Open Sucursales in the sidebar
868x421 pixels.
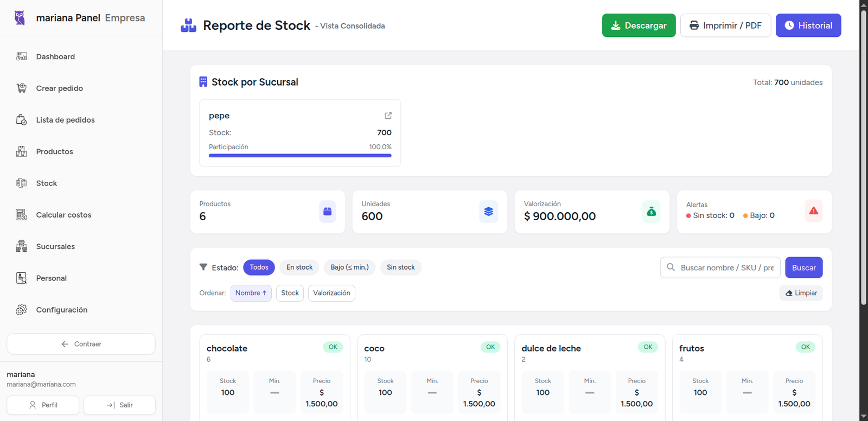click(x=55, y=246)
